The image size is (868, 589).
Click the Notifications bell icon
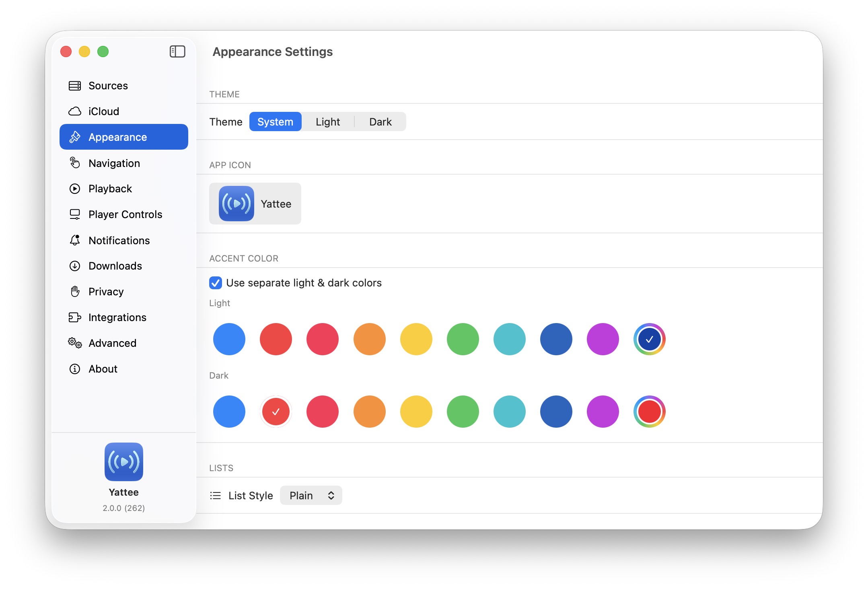75,240
